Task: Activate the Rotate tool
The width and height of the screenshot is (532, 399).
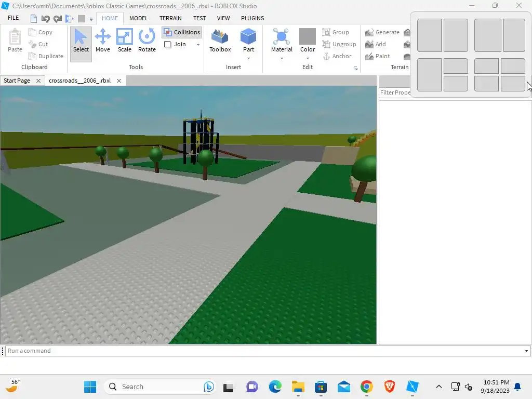Action: [147, 41]
